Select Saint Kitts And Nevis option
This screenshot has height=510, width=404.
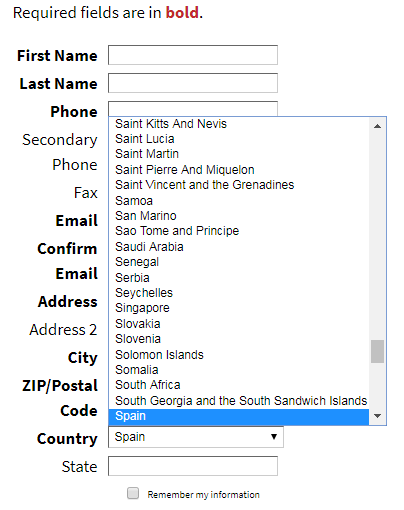[x=239, y=124]
